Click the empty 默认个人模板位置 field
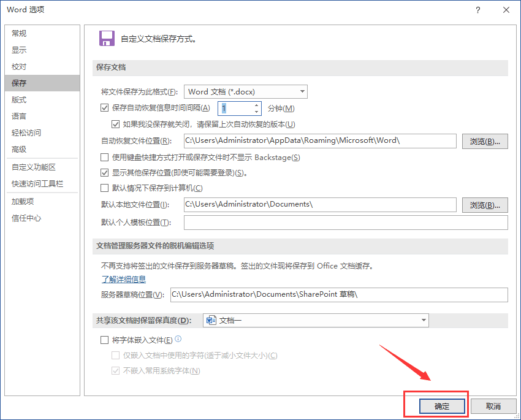This screenshot has height=420, width=521. pyautogui.click(x=346, y=223)
